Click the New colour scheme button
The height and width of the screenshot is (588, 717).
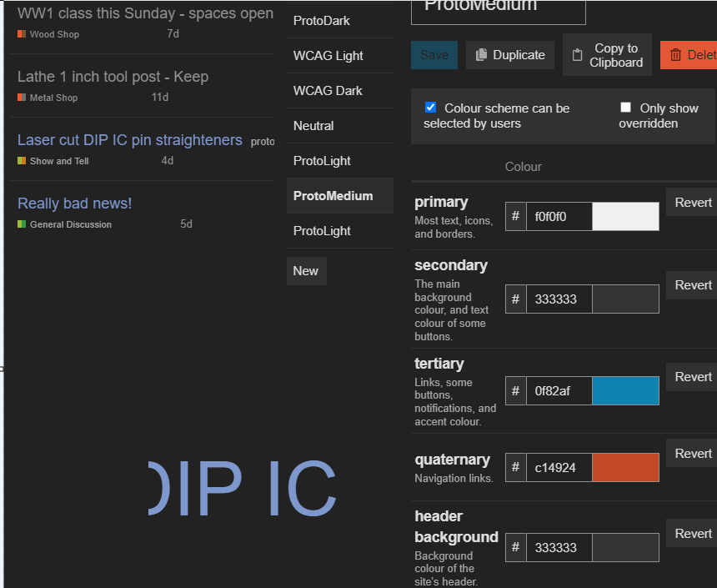pos(306,271)
